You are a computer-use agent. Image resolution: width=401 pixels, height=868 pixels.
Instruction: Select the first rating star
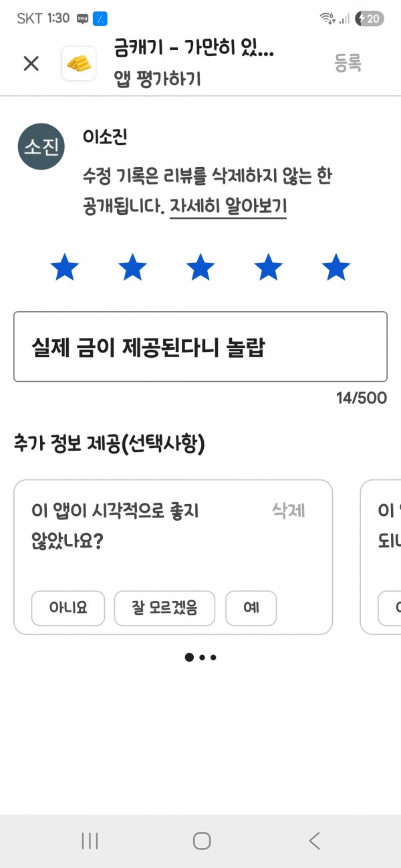[65, 268]
